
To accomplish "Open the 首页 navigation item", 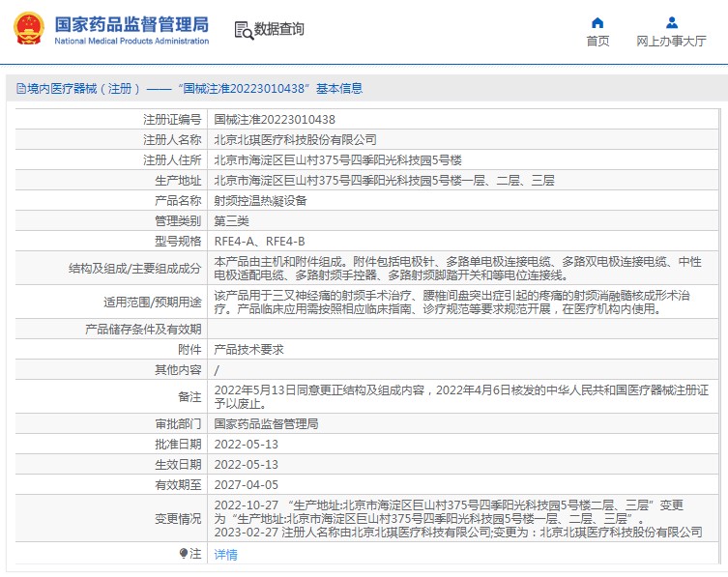I will 597,41.
